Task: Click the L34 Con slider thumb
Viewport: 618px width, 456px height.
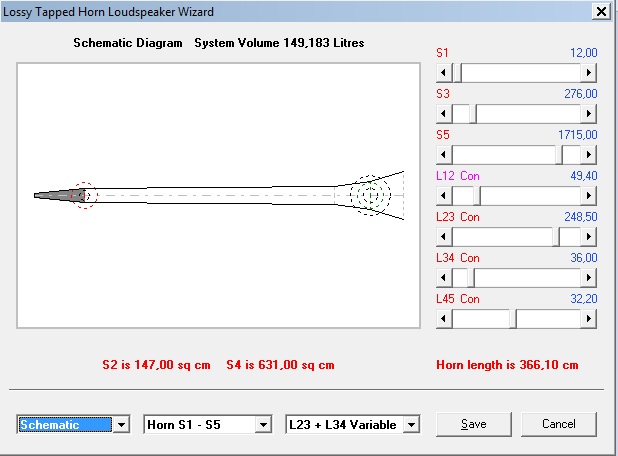Action: [x=471, y=277]
